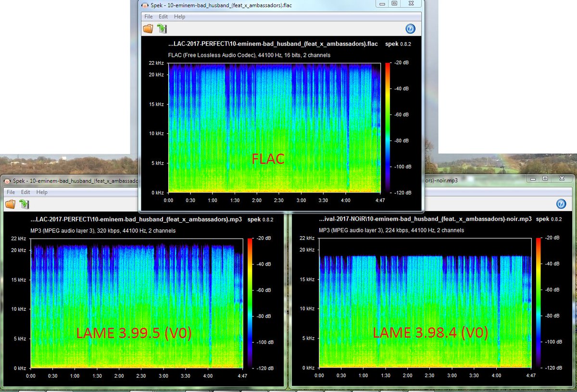The width and height of the screenshot is (577, 392).
Task: Click the blue Help icon in the FLAC window
Action: [x=410, y=28]
